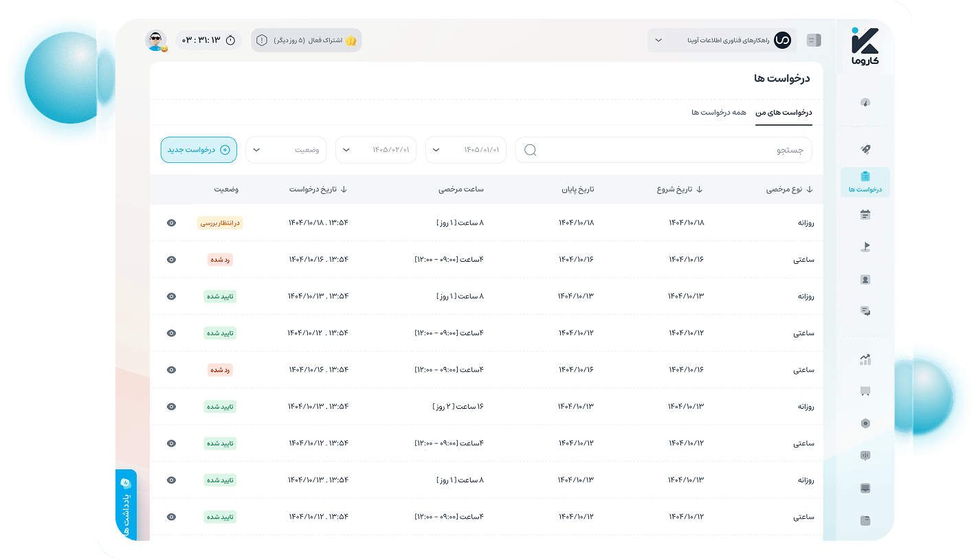Expand the راهکارهای فناوری اطلاعات آوینا company dropdown
The width and height of the screenshot is (978, 560).
tap(722, 41)
